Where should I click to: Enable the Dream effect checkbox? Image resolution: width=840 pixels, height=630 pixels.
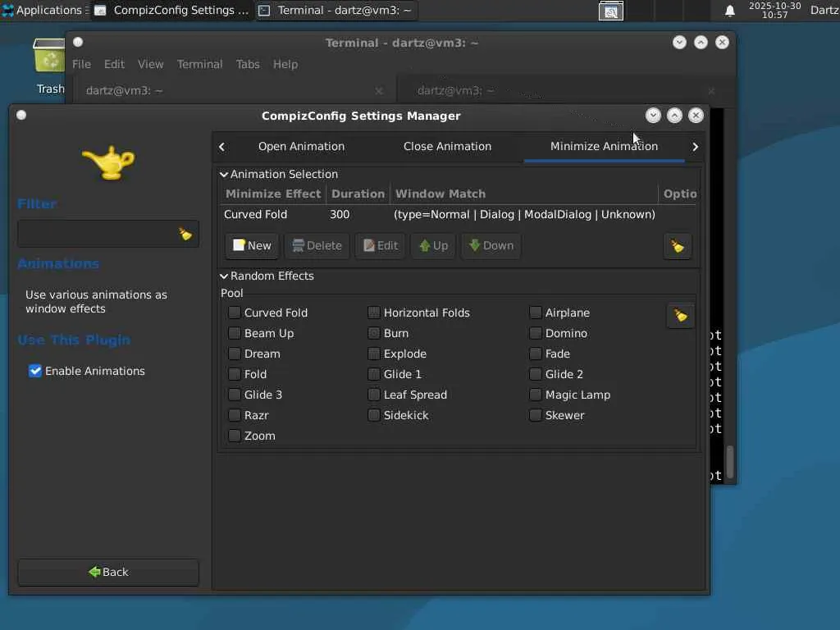(x=234, y=354)
